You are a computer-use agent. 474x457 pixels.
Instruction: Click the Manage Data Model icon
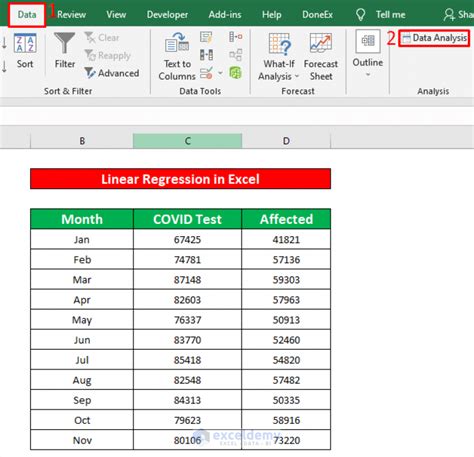pyautogui.click(x=236, y=73)
